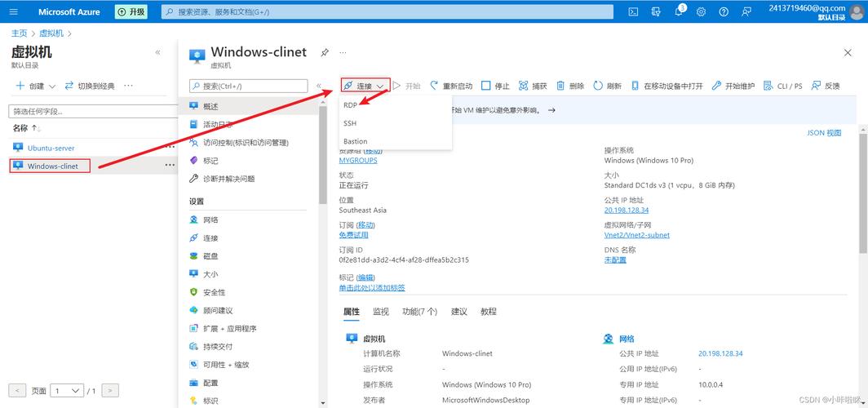This screenshot has width=868, height=408.
Task: Select Windows-clinet in the VM list
Action: [x=52, y=166]
